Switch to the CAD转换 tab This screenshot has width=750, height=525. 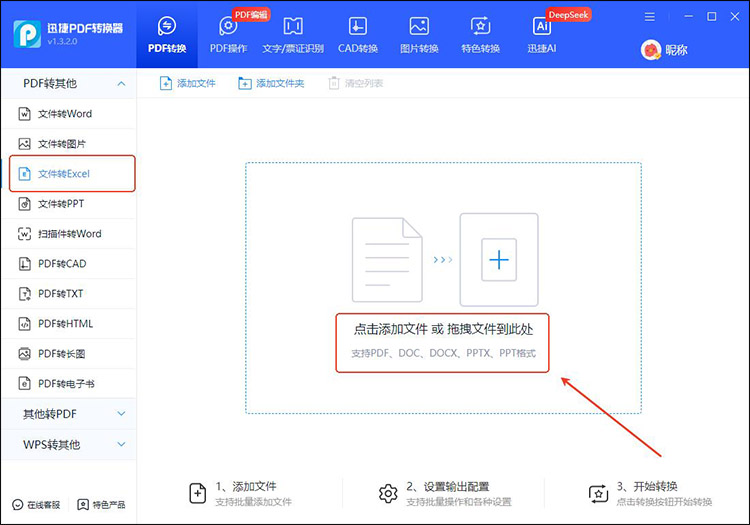[x=358, y=34]
